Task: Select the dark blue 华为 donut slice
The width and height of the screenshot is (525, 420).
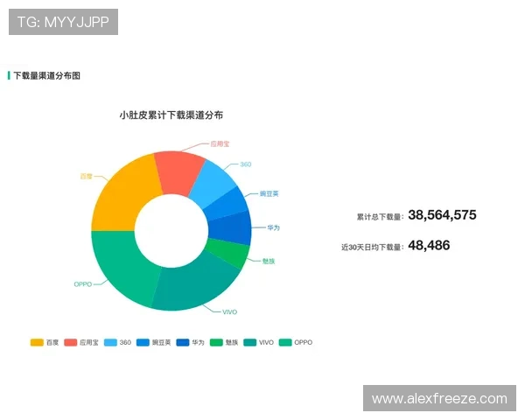Action: tap(231, 228)
